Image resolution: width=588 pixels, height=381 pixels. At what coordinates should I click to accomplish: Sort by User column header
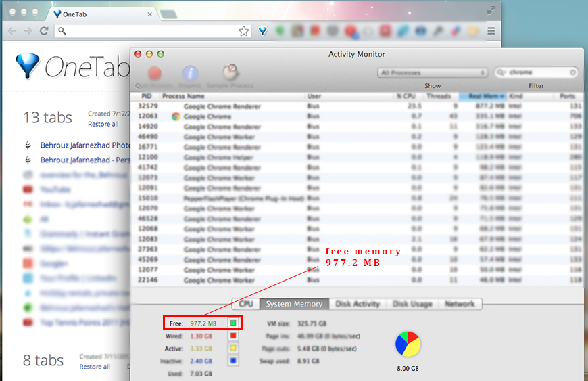coord(349,97)
